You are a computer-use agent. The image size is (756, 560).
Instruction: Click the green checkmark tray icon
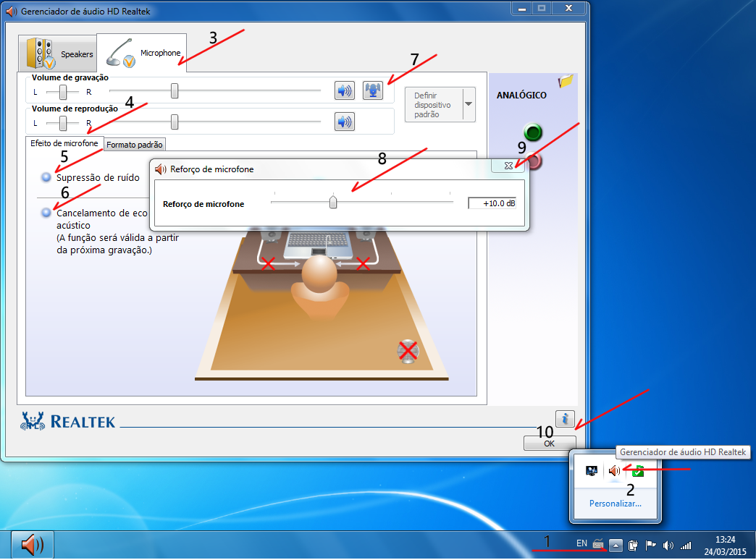pyautogui.click(x=638, y=470)
